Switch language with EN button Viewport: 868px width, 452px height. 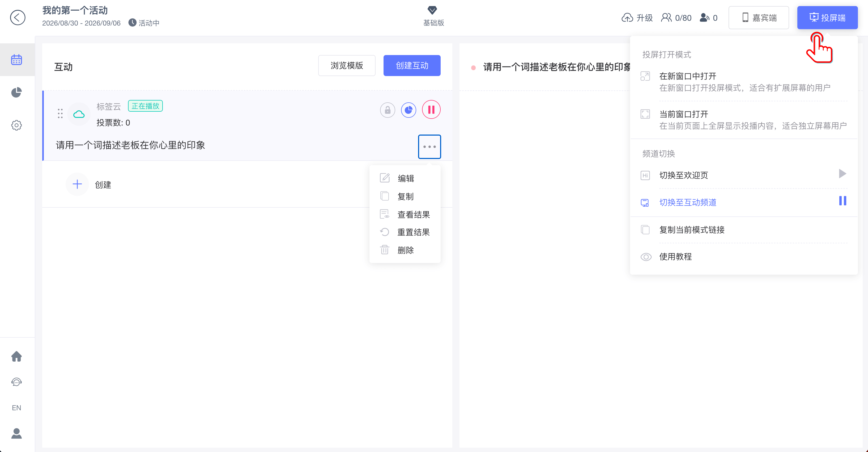tap(16, 408)
